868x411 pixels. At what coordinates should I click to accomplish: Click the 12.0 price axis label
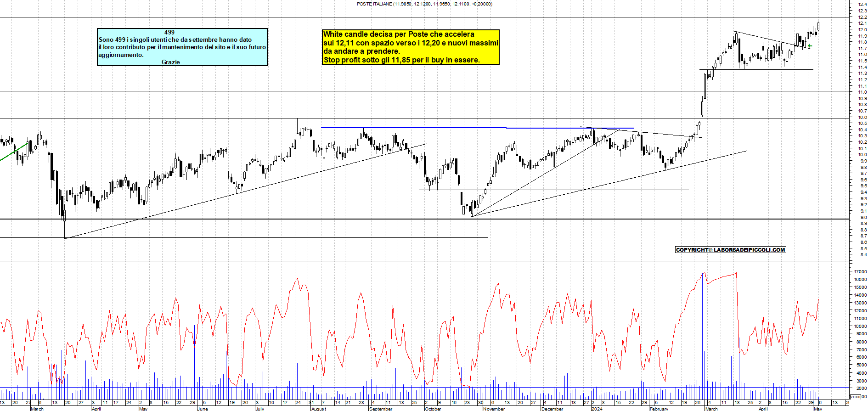tap(862, 30)
